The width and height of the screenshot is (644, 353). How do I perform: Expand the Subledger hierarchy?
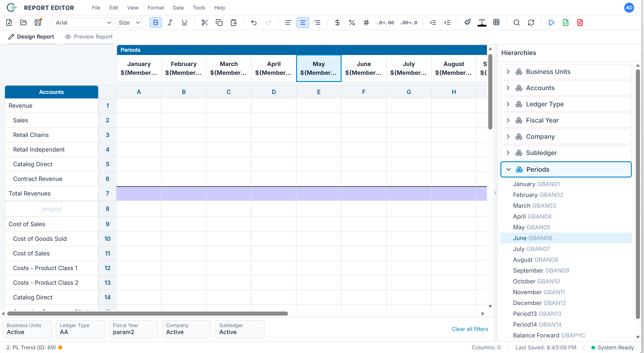click(508, 153)
